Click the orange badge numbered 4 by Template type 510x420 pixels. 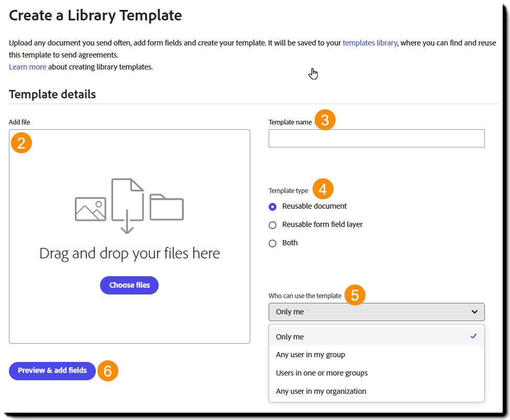(x=324, y=189)
